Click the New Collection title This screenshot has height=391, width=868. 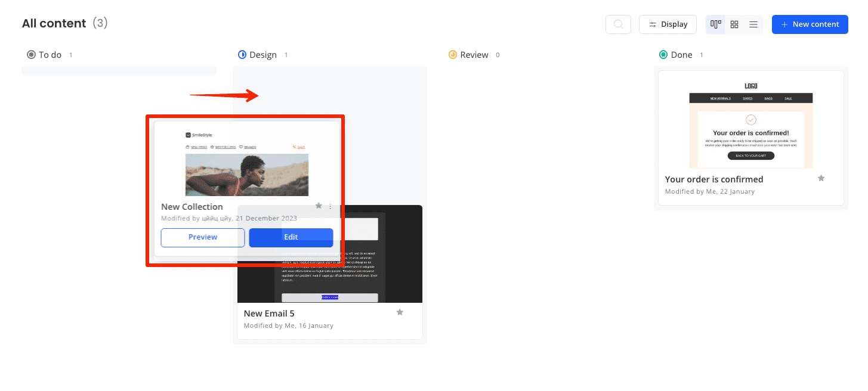[x=192, y=207]
